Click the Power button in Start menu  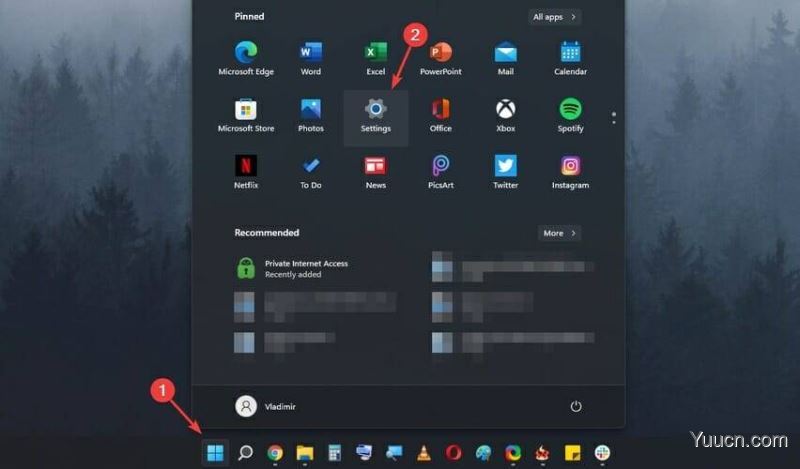tap(576, 406)
